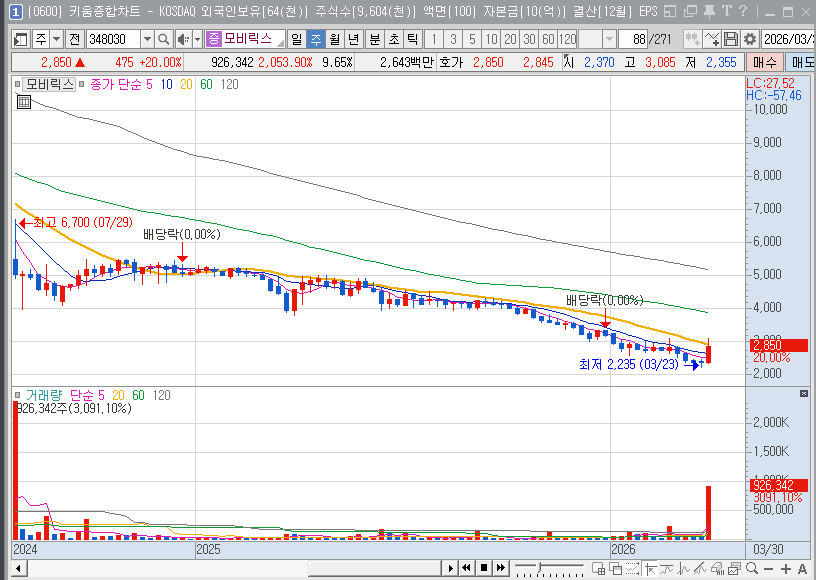
Task: Click the speaker sound icon
Action: [183, 39]
